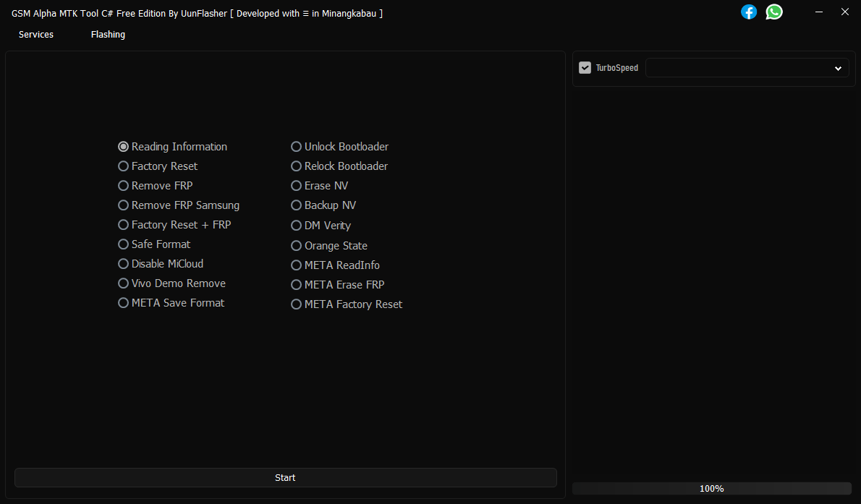Open the WhatsApp contact icon

(x=774, y=12)
